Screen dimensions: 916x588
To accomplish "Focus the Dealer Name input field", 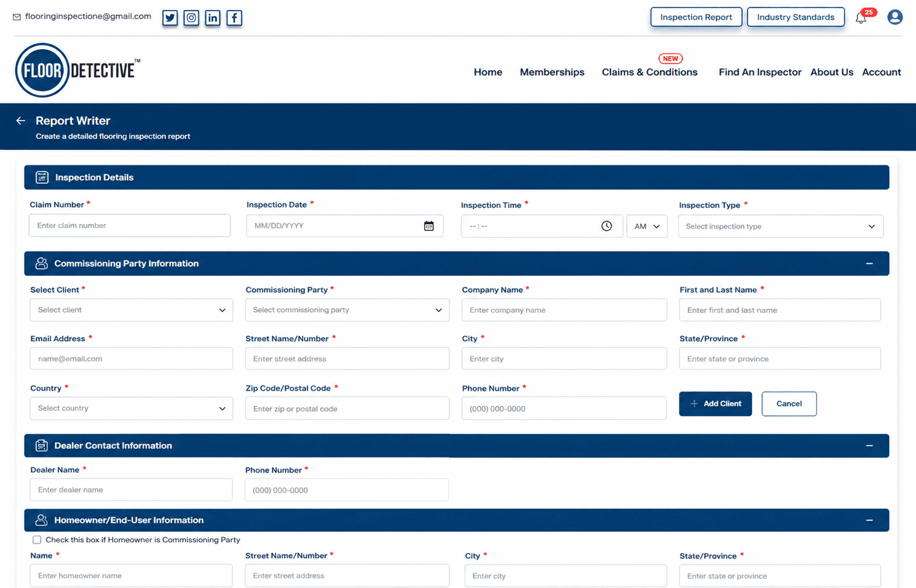I will click(x=131, y=490).
